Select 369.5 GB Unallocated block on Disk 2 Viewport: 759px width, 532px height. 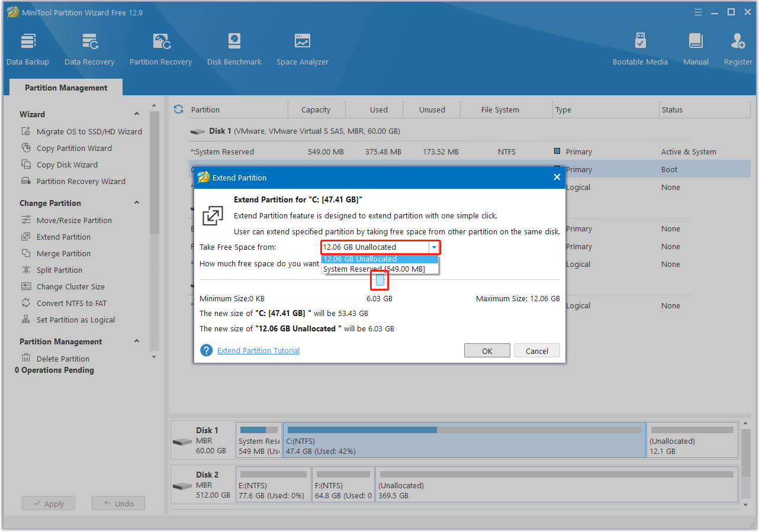(x=557, y=483)
